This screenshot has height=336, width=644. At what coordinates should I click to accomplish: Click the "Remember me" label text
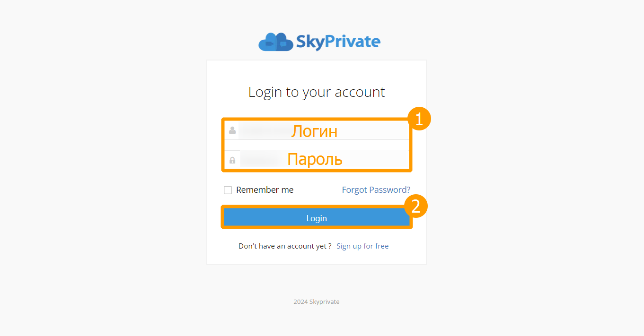click(x=265, y=190)
